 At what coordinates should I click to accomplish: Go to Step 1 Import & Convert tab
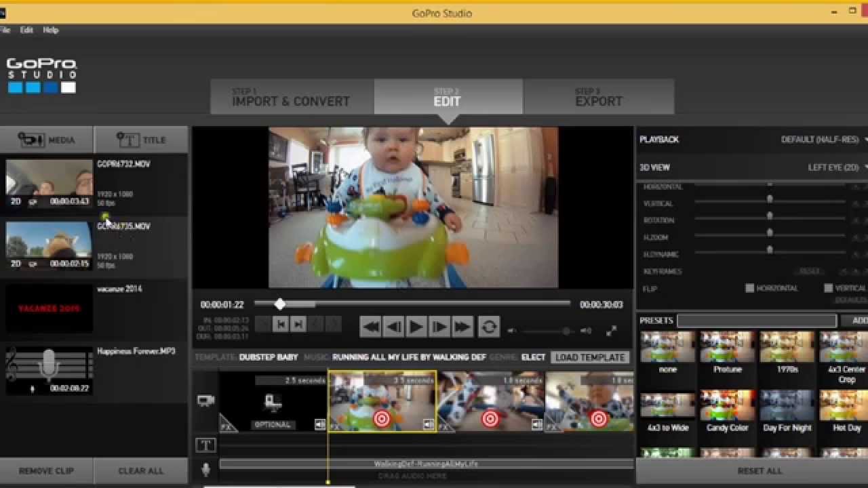(292, 97)
